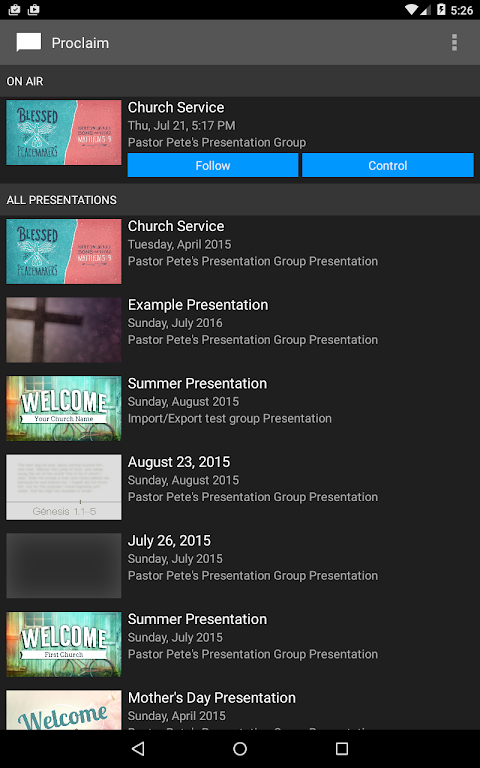Select the 'July 26, 2015' title
This screenshot has width=480, height=768.
click(169, 541)
